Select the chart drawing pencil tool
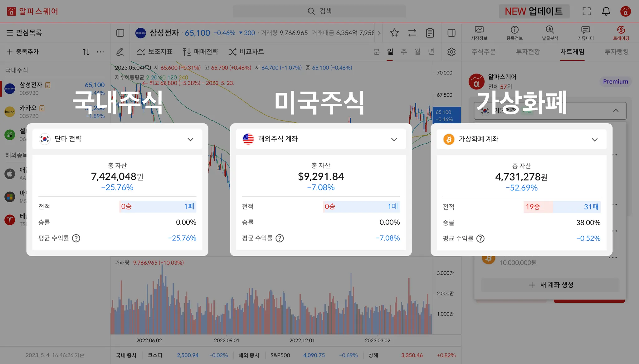Viewport: 639px width, 364px height. 120,52
